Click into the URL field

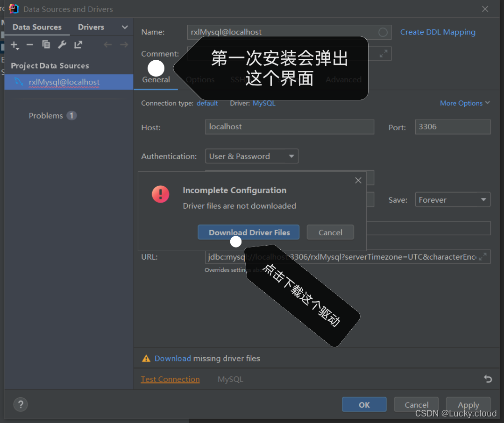click(x=347, y=257)
